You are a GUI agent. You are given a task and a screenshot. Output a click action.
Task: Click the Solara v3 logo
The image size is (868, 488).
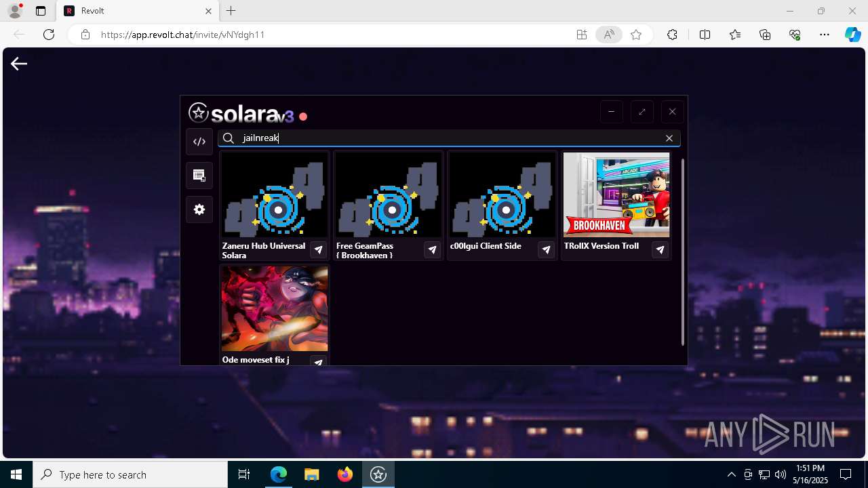pyautogui.click(x=241, y=113)
